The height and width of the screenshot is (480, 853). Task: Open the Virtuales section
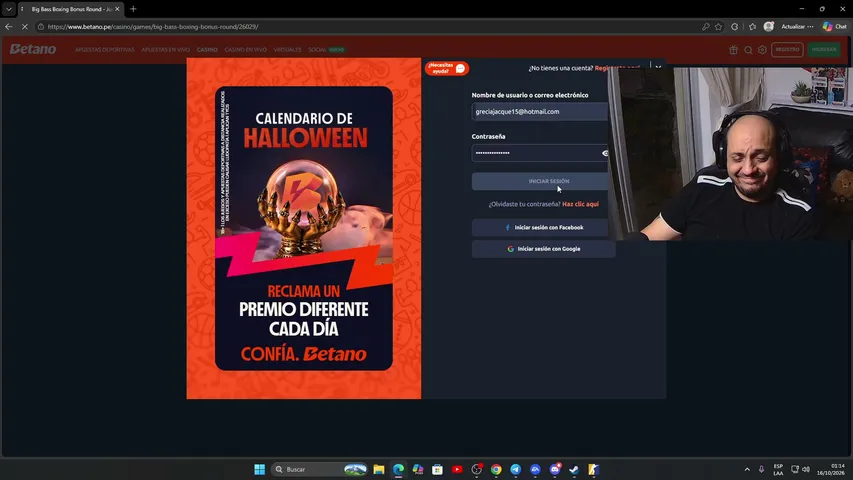click(x=287, y=50)
